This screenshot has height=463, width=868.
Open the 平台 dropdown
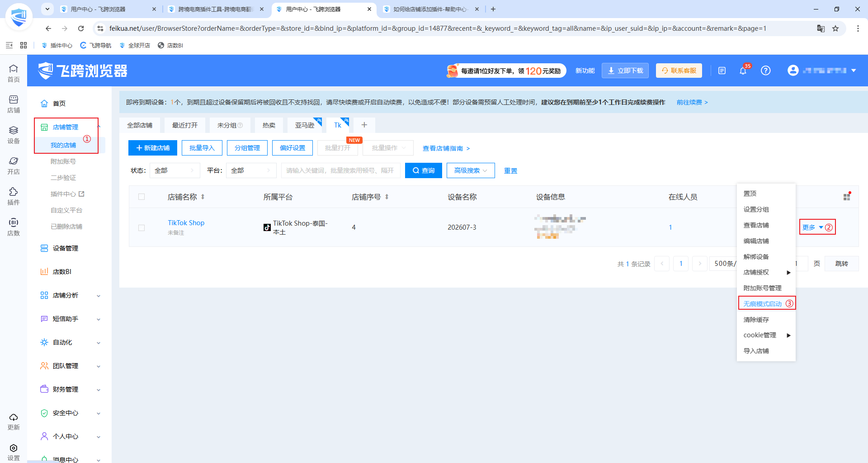(251, 170)
